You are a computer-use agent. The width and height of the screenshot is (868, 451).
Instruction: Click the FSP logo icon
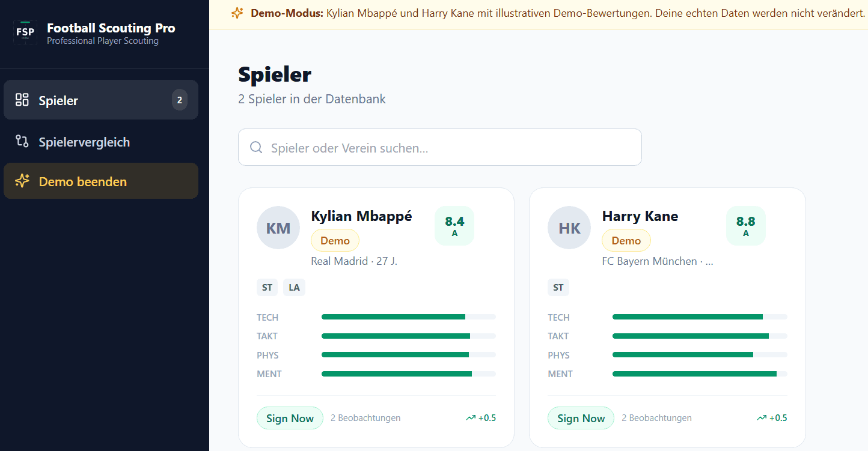[25, 32]
